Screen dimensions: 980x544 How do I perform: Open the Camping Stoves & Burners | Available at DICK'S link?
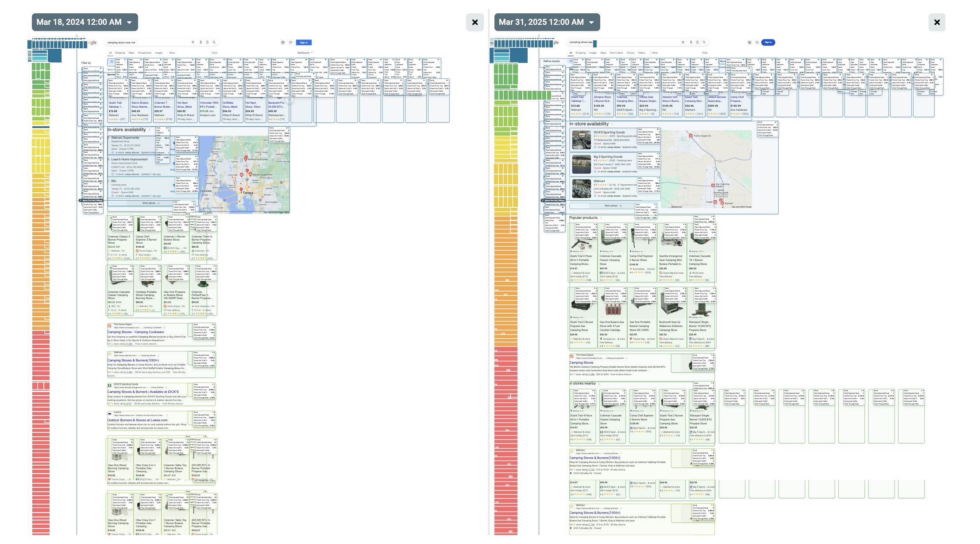pos(143,392)
